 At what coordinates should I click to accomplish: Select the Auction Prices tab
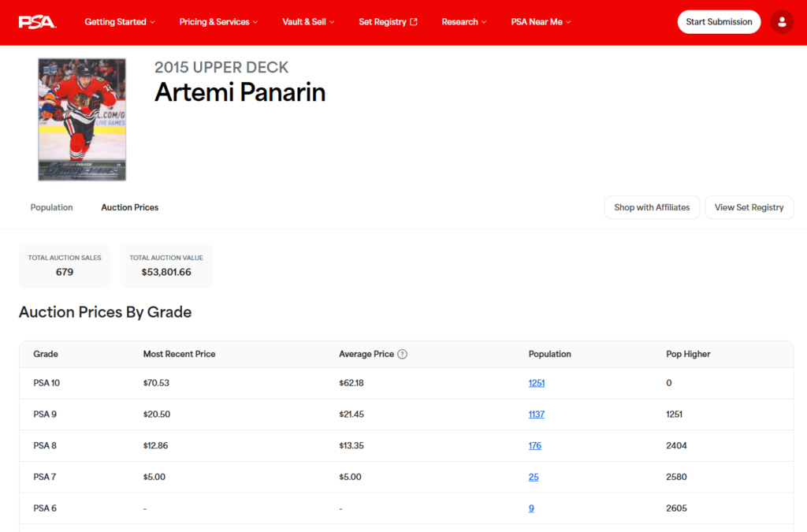pyautogui.click(x=129, y=207)
